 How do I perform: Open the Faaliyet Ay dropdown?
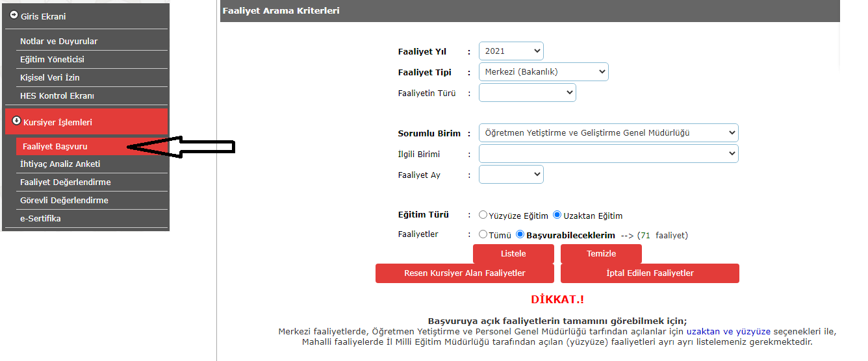tap(511, 175)
